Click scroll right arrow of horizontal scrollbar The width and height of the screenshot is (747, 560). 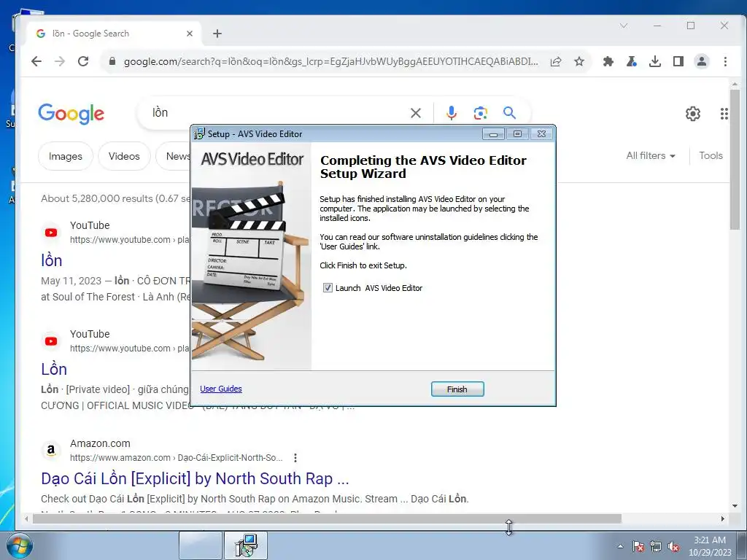click(723, 518)
